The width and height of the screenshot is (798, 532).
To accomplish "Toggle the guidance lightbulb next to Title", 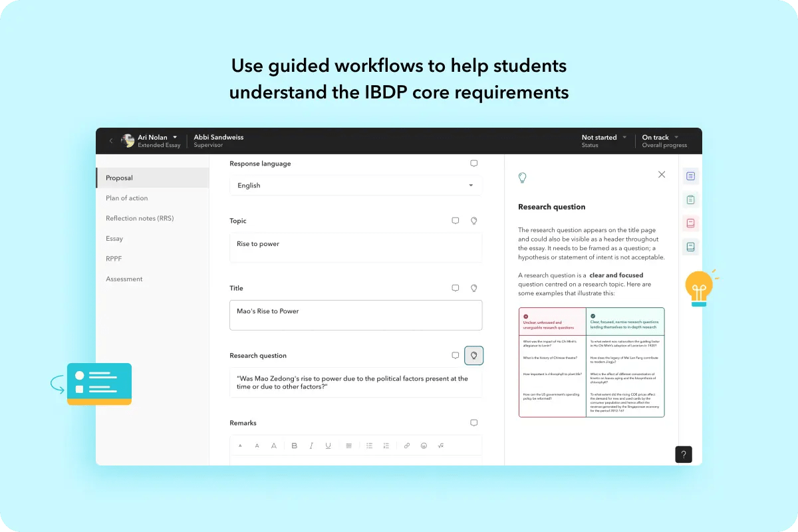I will 473,288.
